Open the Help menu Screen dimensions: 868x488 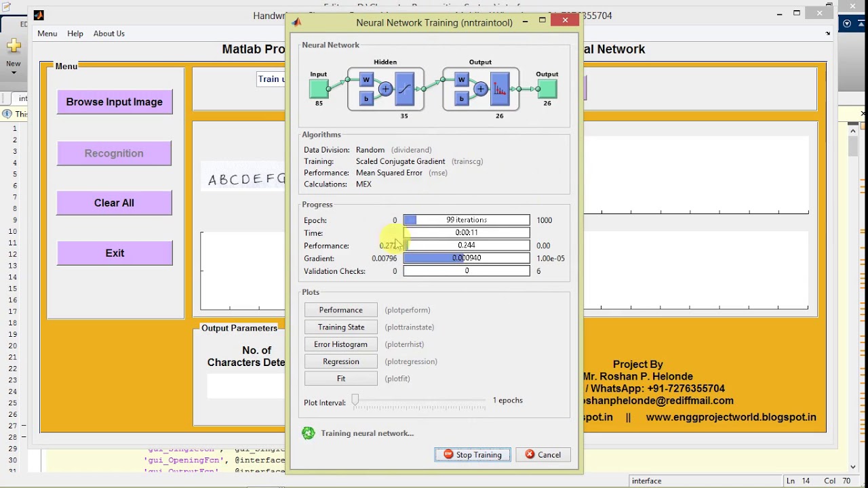[75, 33]
